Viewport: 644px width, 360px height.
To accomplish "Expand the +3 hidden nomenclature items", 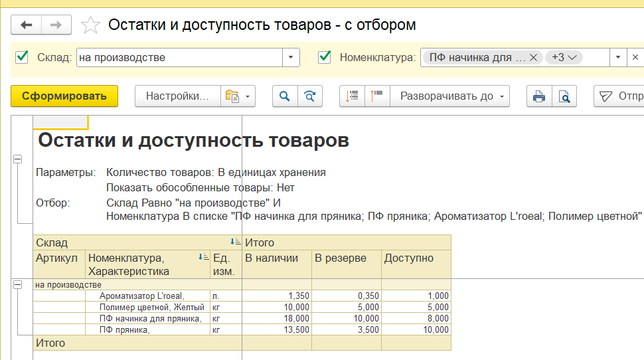I will (564, 57).
